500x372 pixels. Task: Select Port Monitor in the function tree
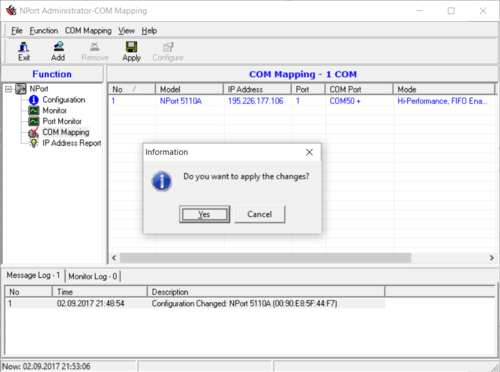point(62,121)
